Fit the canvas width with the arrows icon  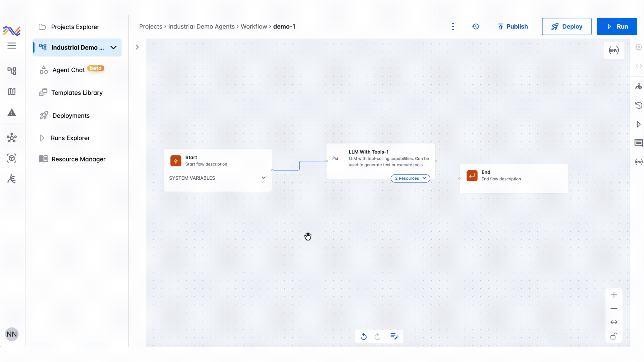pyautogui.click(x=614, y=322)
